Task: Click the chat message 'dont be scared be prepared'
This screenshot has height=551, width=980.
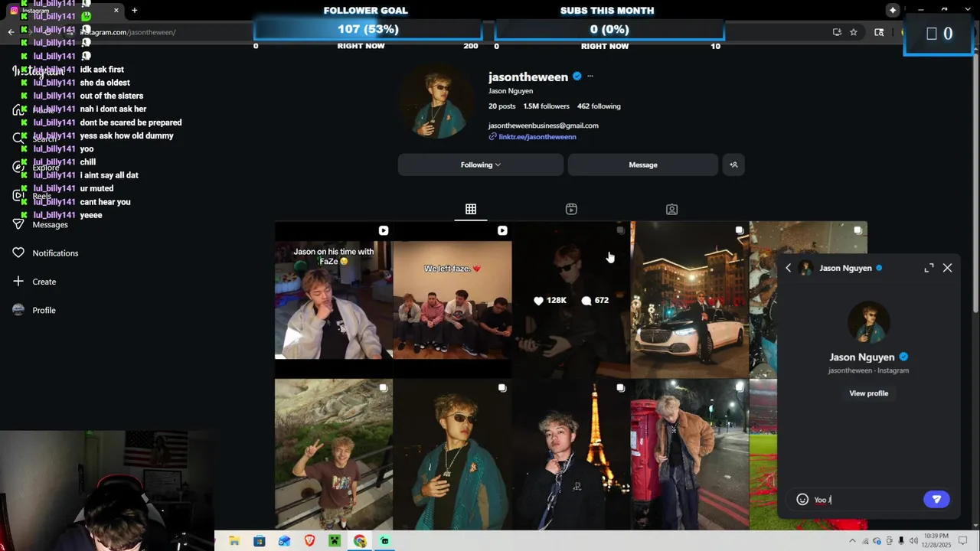Action: point(131,122)
